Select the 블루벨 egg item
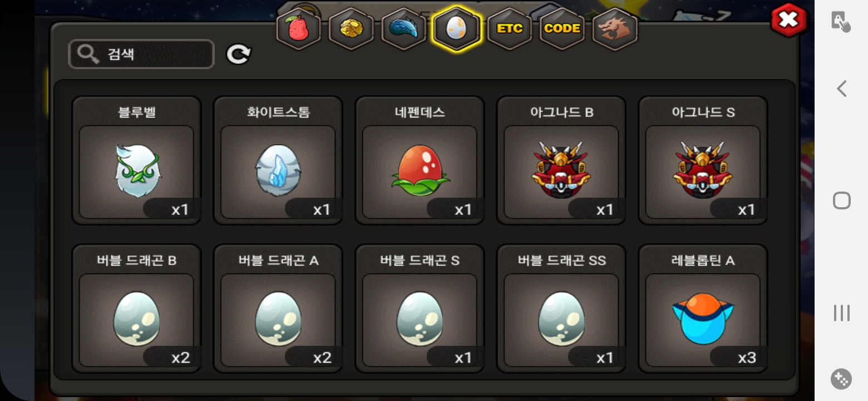 [136, 160]
